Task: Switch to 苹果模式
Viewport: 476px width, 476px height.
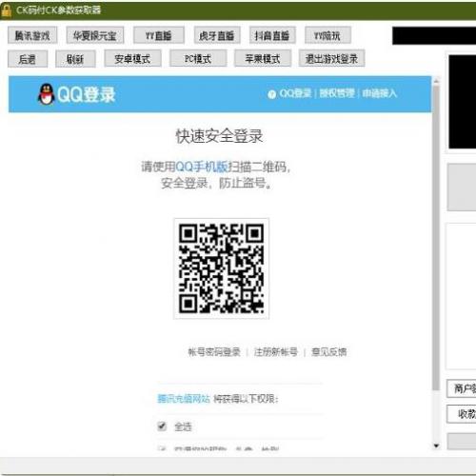Action: point(263,59)
